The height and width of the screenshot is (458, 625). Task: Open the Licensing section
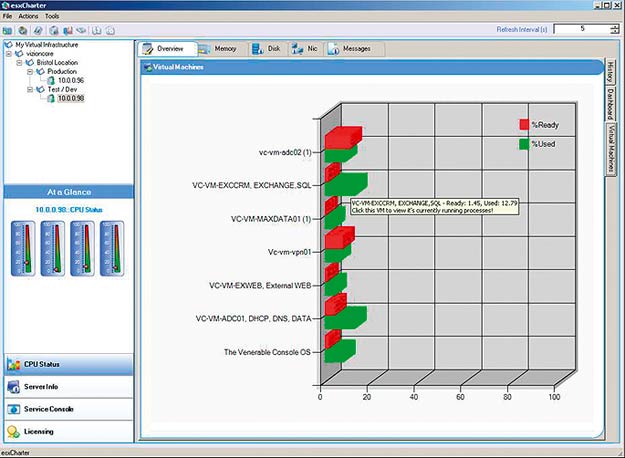click(x=66, y=432)
